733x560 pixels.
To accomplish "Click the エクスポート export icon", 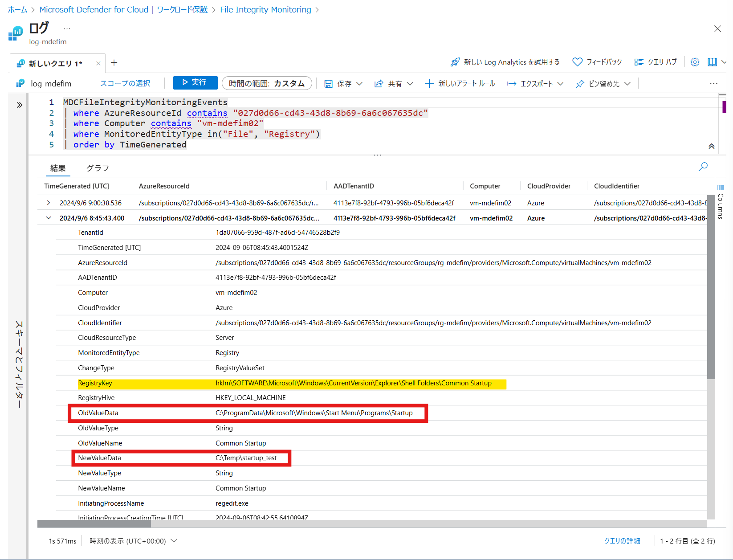I will pyautogui.click(x=512, y=84).
